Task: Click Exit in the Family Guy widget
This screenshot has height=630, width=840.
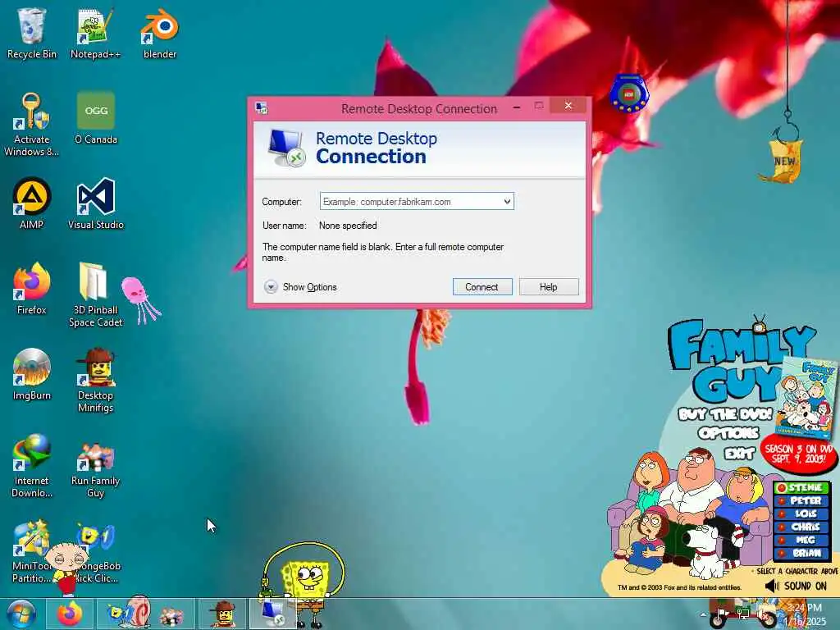Action: 739,454
